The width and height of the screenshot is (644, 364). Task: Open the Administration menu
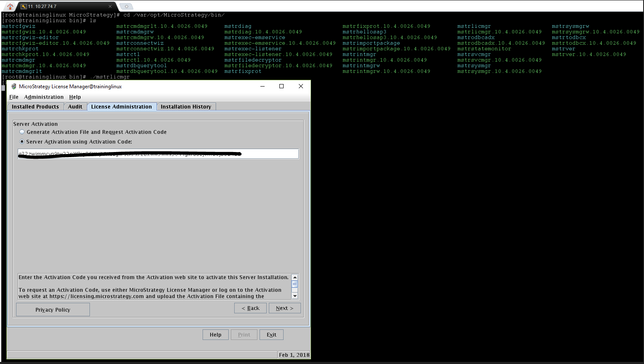44,97
